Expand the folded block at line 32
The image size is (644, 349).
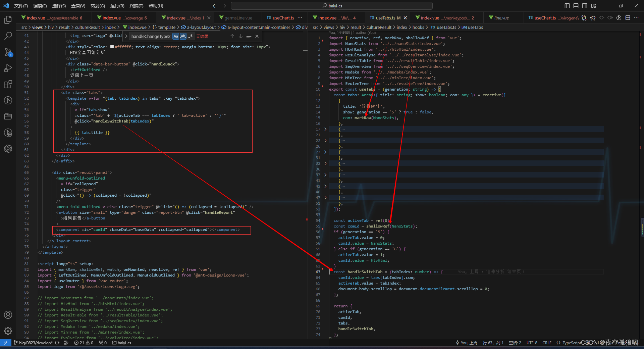(x=325, y=163)
